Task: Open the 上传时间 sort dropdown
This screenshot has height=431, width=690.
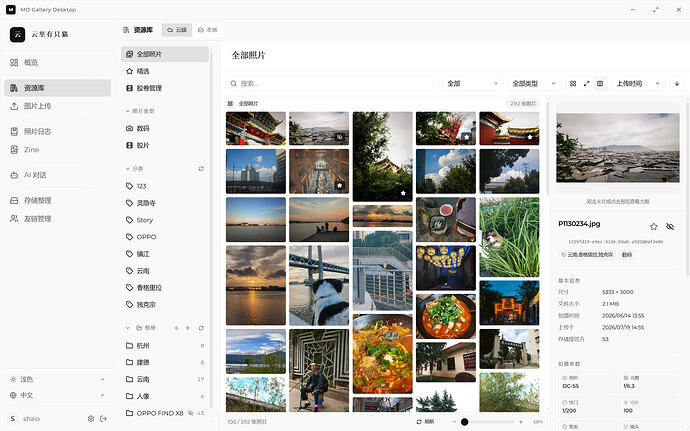Action: pyautogui.click(x=638, y=84)
